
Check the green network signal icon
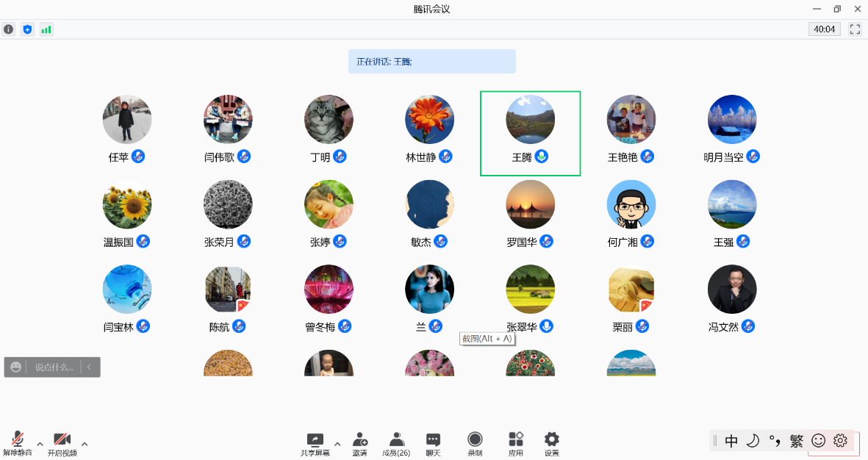(x=46, y=29)
